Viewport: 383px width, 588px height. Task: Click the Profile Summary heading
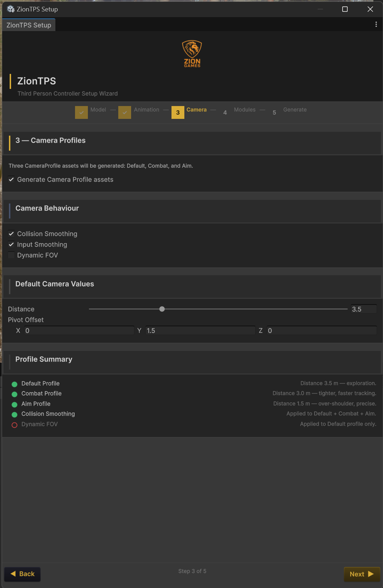coord(44,359)
